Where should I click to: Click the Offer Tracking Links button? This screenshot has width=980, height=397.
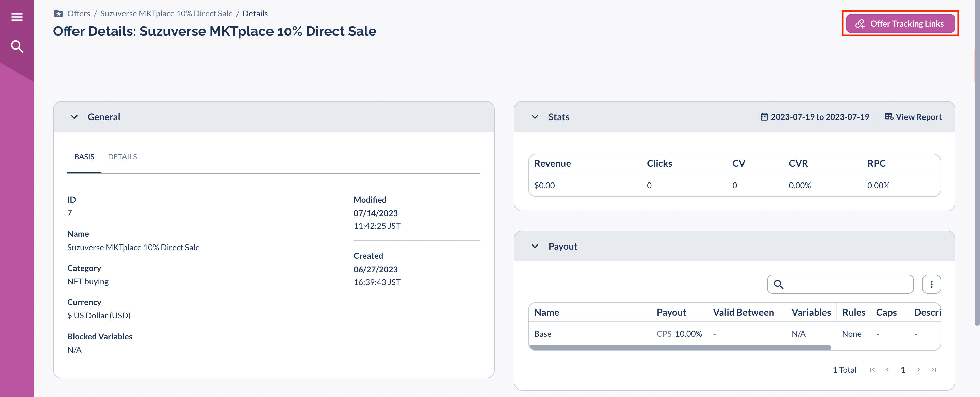pyautogui.click(x=900, y=23)
